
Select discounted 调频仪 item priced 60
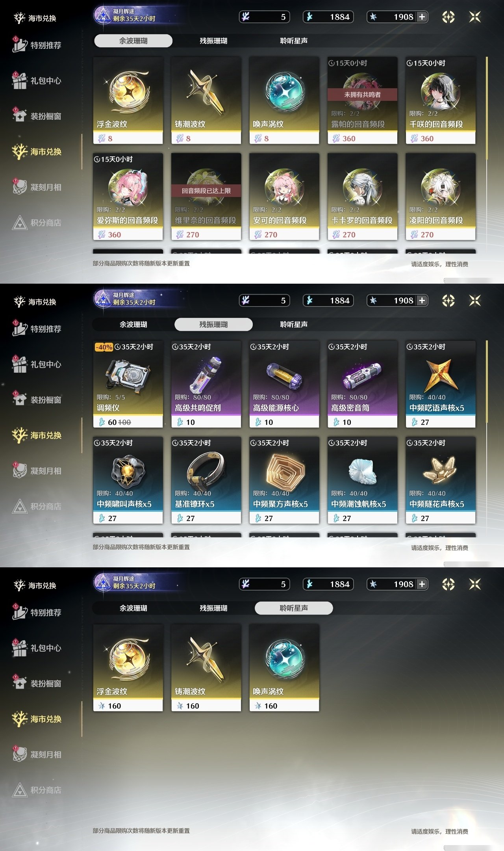pyautogui.click(x=128, y=384)
